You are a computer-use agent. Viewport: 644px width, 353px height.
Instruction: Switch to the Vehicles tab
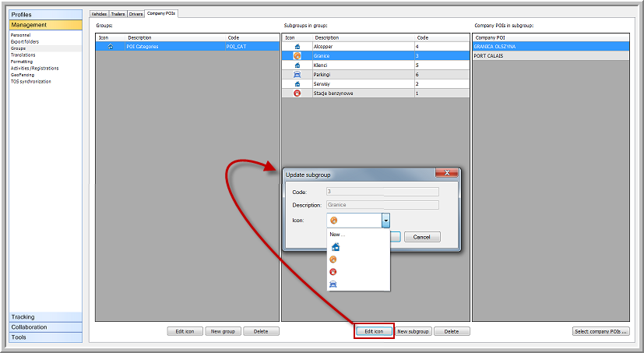tap(99, 14)
